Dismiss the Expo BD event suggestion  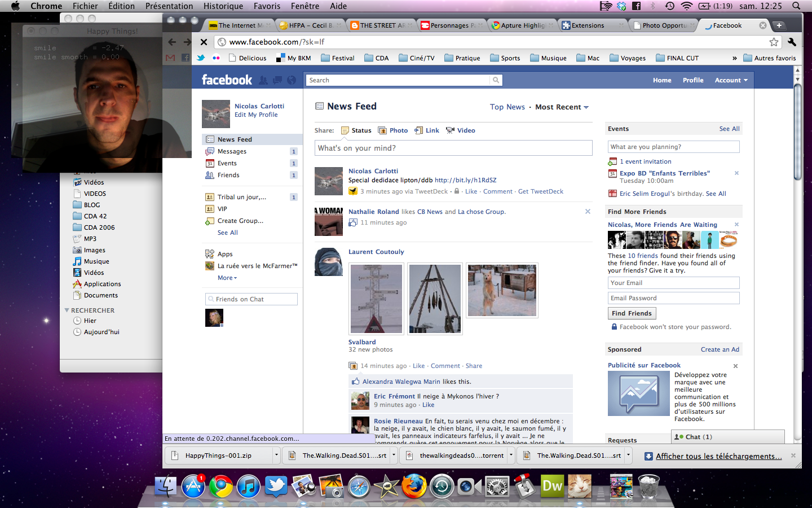pyautogui.click(x=736, y=173)
